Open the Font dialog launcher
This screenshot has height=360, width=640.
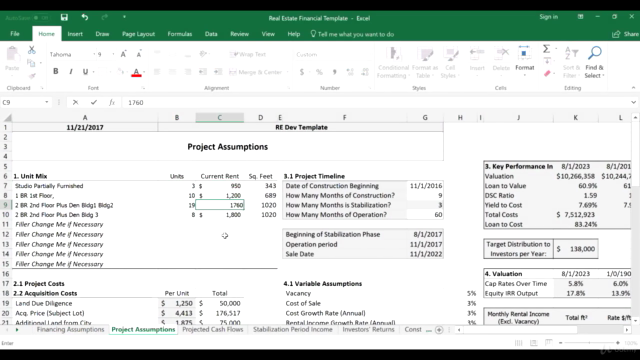pos(143,88)
